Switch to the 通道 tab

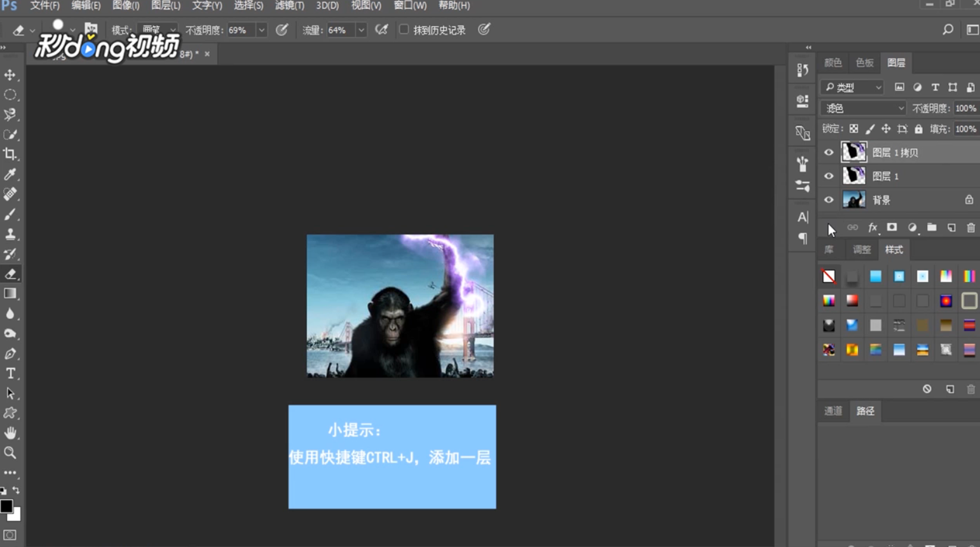tap(833, 411)
